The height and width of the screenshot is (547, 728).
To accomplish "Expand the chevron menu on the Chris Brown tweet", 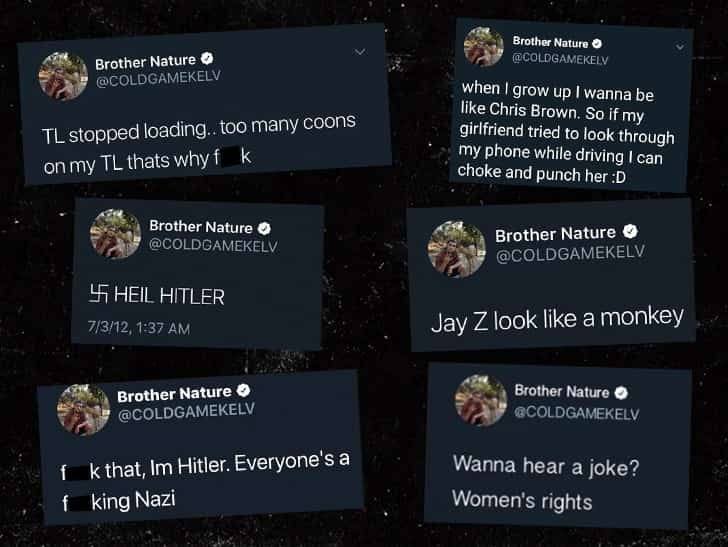I will click(680, 47).
